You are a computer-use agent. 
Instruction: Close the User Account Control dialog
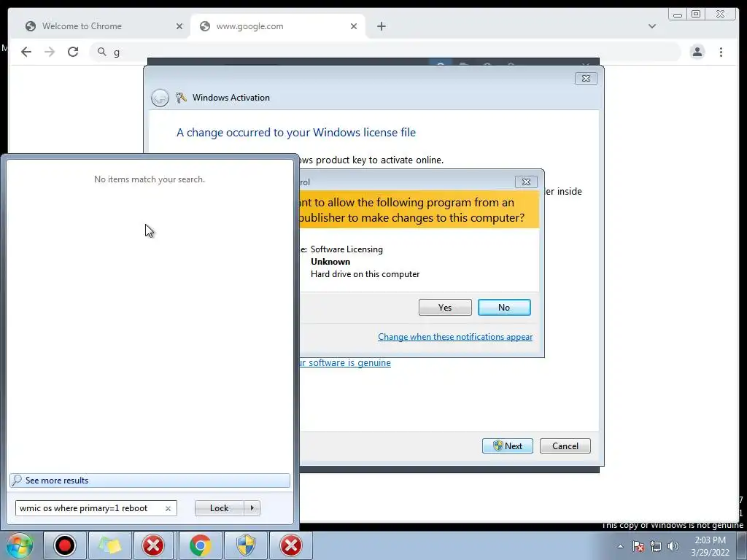526,182
